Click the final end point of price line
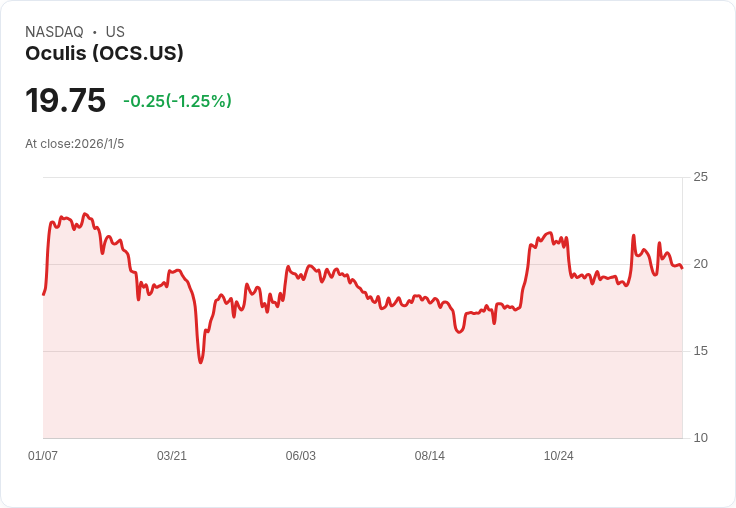The image size is (736, 508). click(682, 268)
